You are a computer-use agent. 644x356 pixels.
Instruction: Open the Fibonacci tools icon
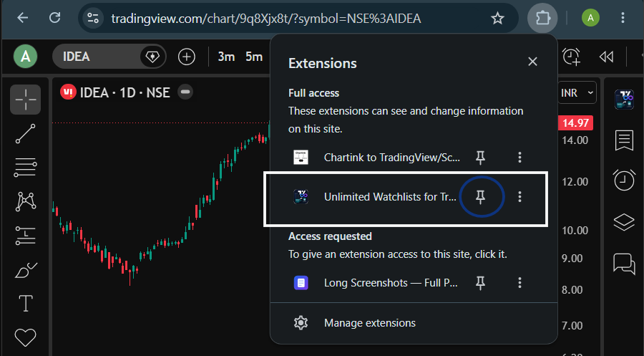point(26,168)
